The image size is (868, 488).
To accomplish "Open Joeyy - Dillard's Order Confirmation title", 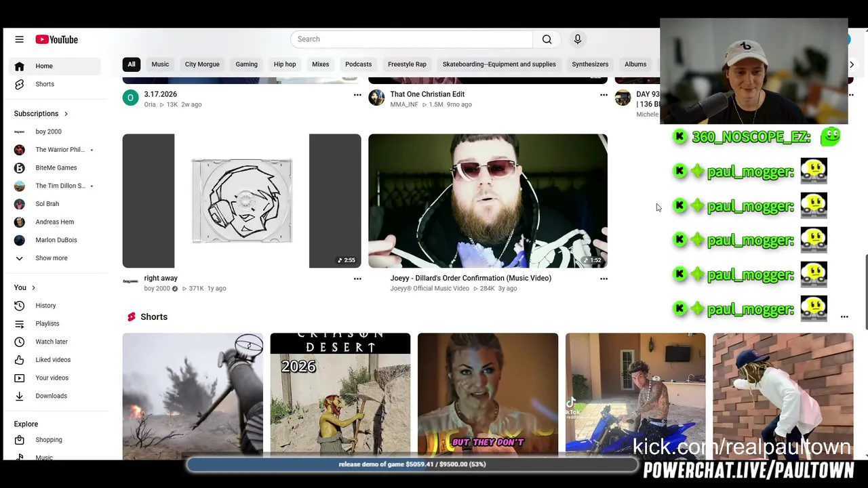I will tap(471, 278).
